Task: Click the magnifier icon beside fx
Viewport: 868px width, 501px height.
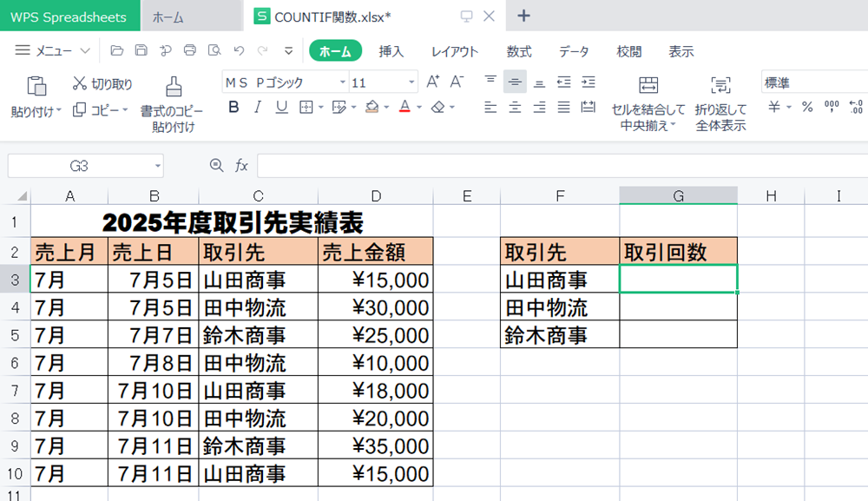Action: [x=216, y=165]
